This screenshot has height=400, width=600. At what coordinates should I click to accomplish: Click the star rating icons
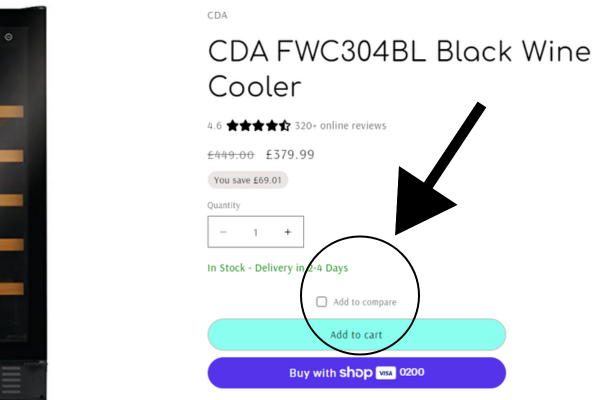tap(258, 126)
